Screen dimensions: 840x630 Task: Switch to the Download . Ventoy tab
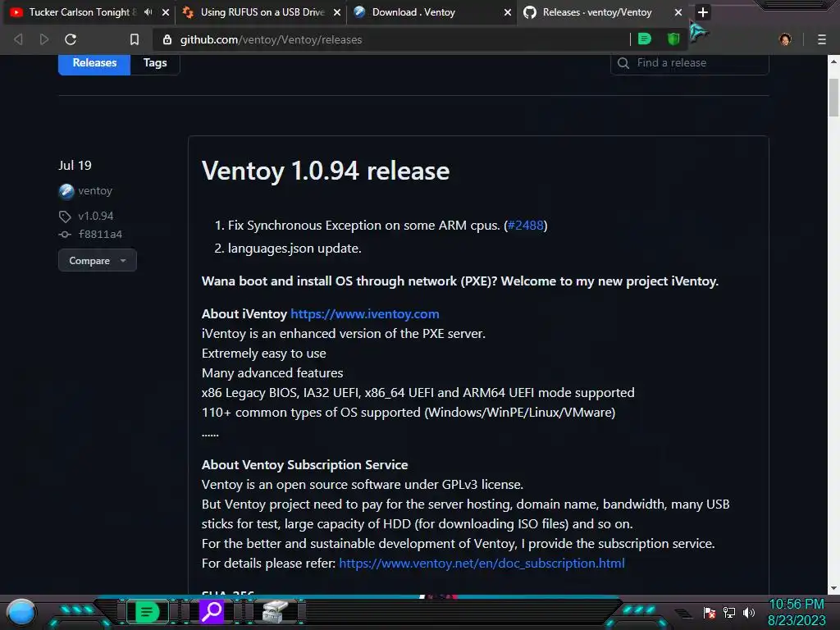[413, 11]
